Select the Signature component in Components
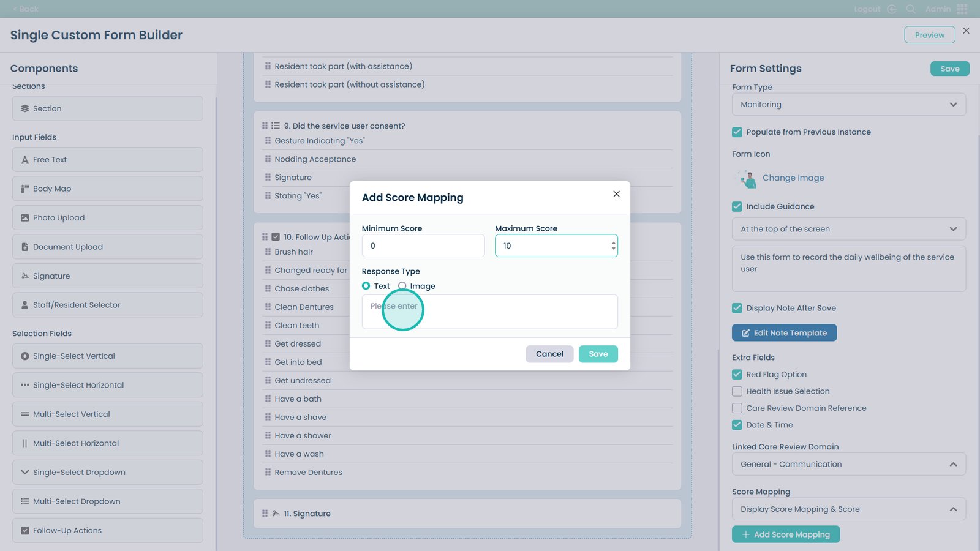The height and width of the screenshot is (551, 980). tap(108, 276)
